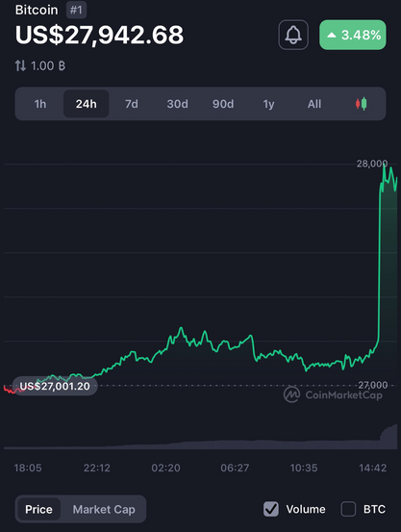
Task: Click the 3.48% change badge
Action: (x=353, y=35)
